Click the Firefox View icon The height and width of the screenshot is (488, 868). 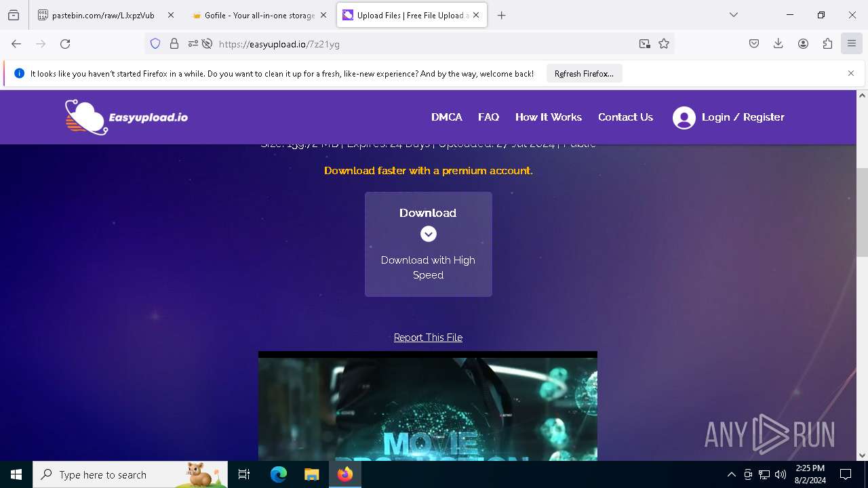pos(14,15)
